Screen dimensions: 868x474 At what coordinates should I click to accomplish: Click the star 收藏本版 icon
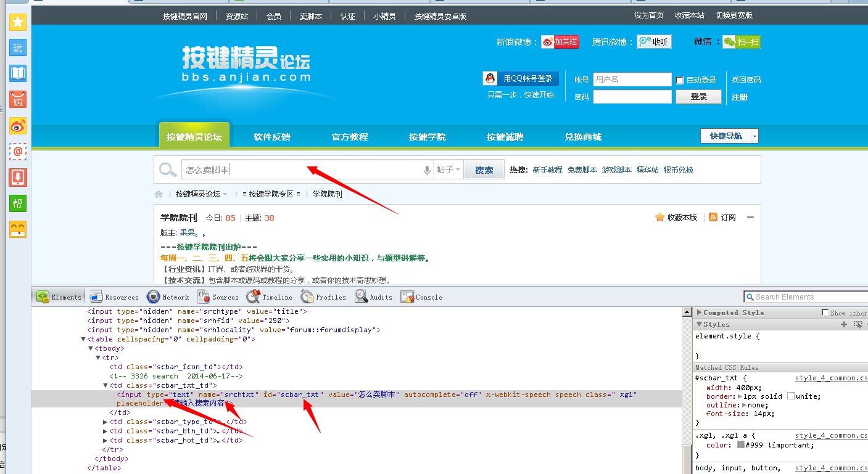[x=659, y=217]
